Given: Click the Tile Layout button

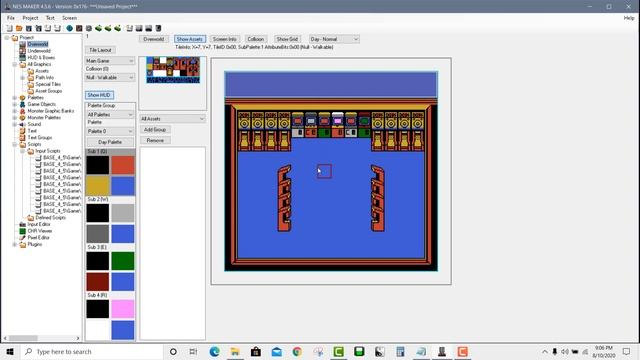Looking at the screenshot, I should [x=100, y=50].
